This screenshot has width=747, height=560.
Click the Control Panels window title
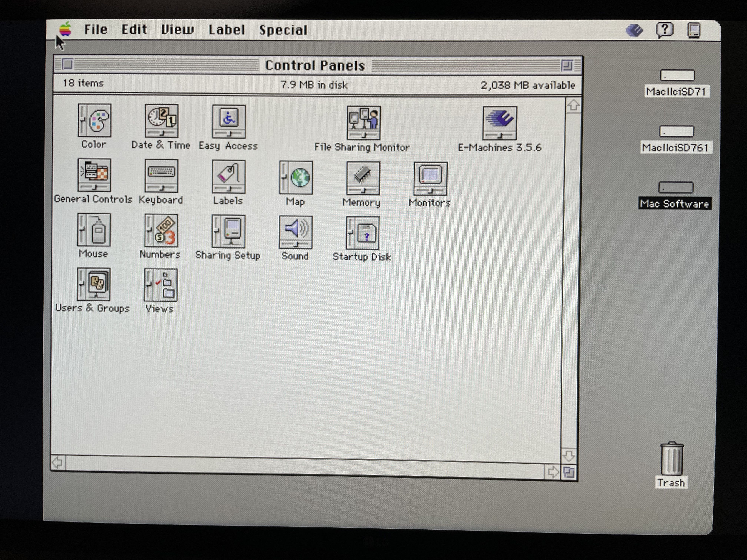(x=315, y=65)
